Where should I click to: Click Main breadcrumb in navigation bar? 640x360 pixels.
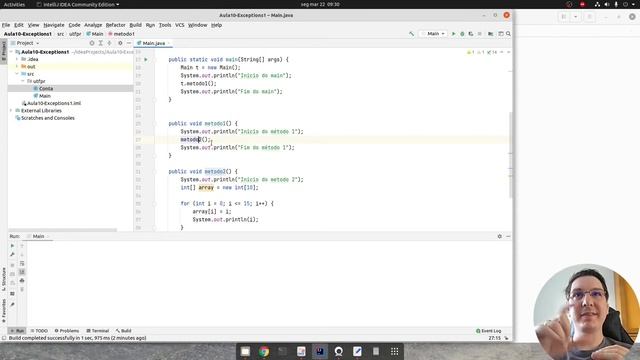[x=95, y=34]
